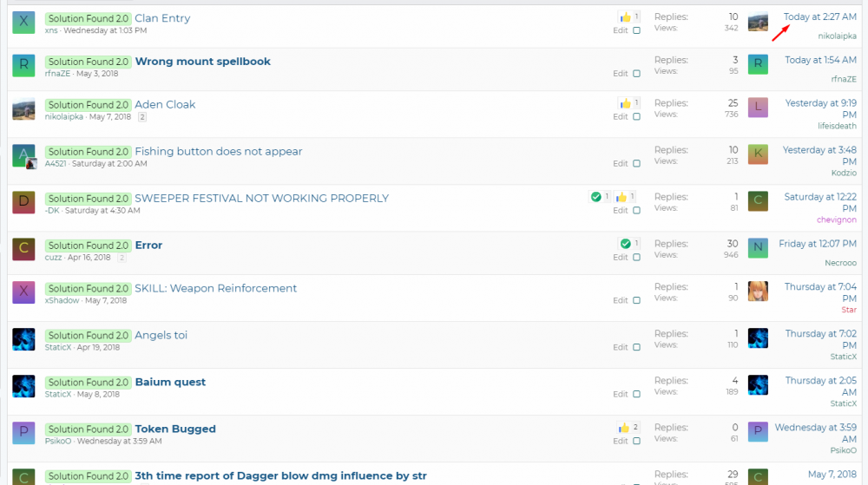This screenshot has height=485, width=868.
Task: Go to page 2 of Error thread
Action: click(x=122, y=258)
